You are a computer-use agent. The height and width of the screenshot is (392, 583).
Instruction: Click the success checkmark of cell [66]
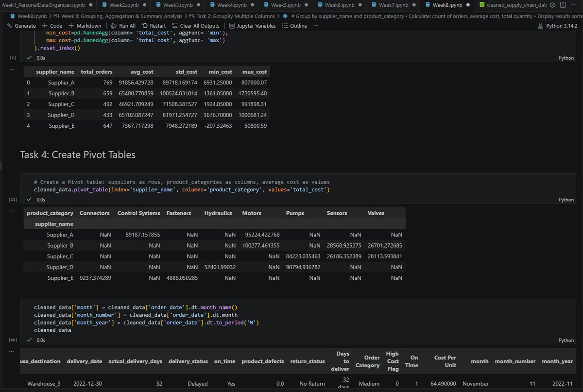30,340
